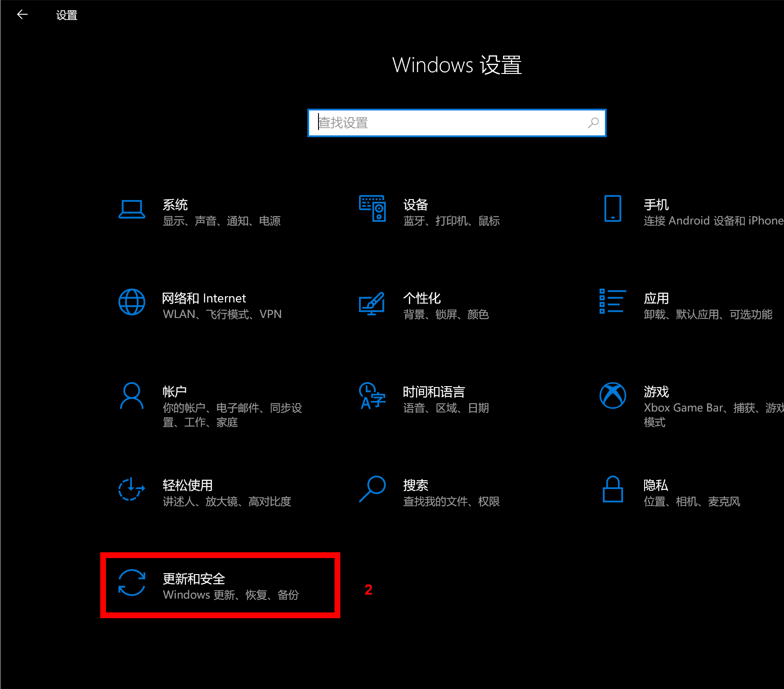
Task: Open the 轻松使用 settings category
Action: [x=188, y=485]
